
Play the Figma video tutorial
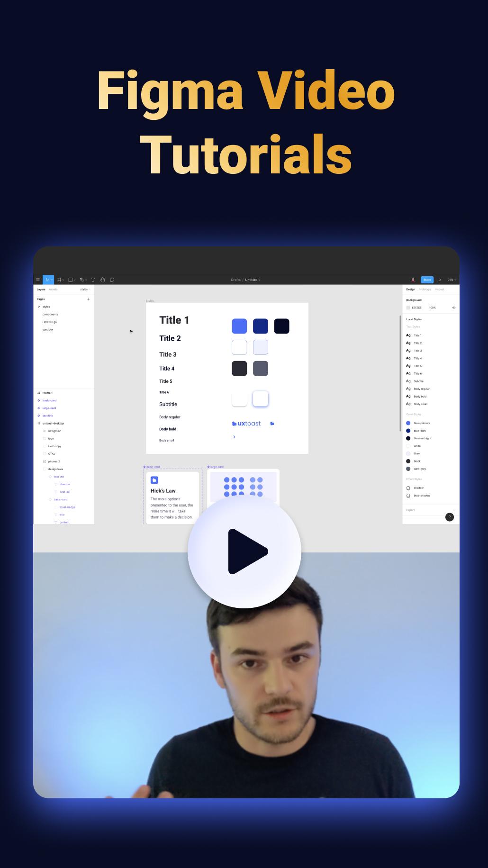tap(244, 552)
